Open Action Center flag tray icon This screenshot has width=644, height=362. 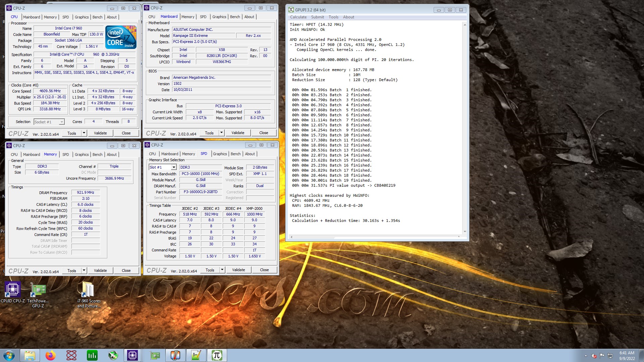602,356
